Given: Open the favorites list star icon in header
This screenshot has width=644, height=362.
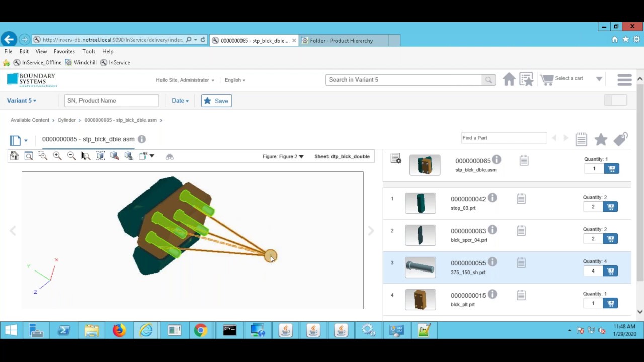Looking at the screenshot, I should (x=526, y=79).
